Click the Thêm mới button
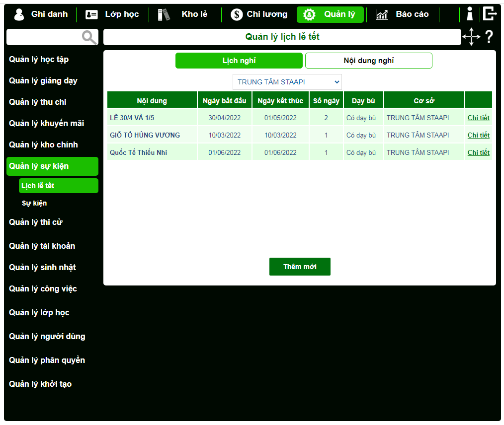 (x=300, y=267)
